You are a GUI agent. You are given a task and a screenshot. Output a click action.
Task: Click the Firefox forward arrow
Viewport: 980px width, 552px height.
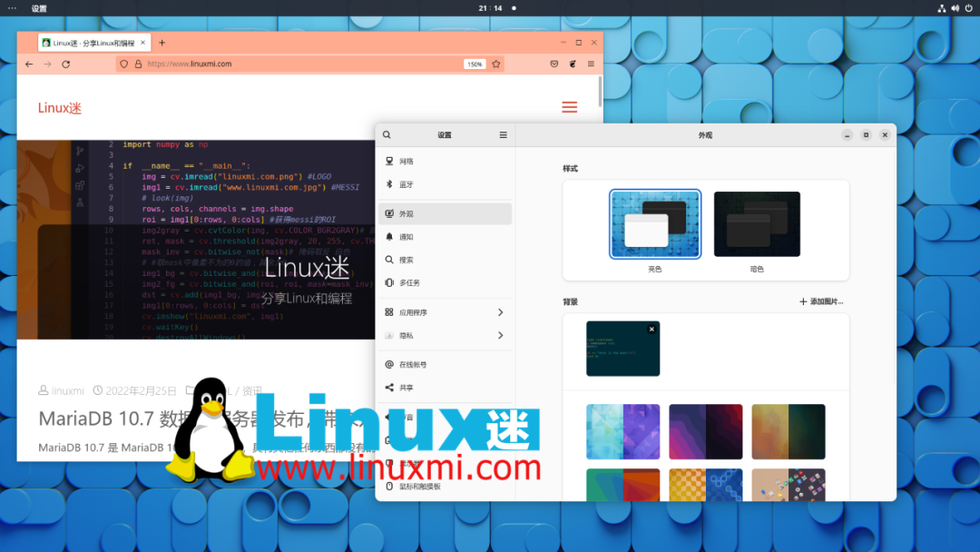[47, 64]
